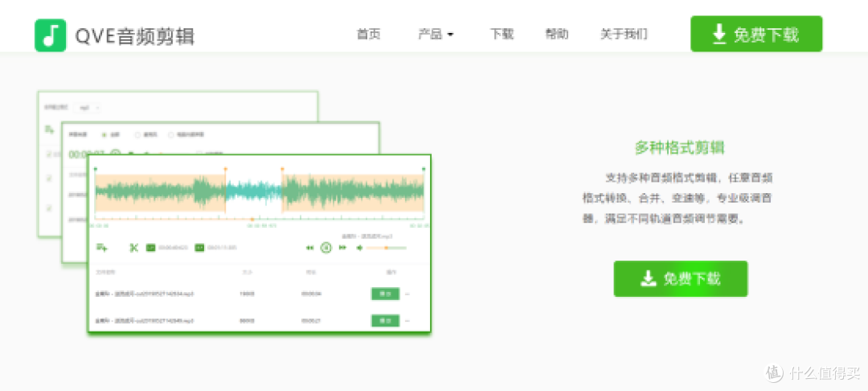Viewport: 868px width, 391px height.
Task: Click the add-file icon in the rearmost panel
Action: 50,130
